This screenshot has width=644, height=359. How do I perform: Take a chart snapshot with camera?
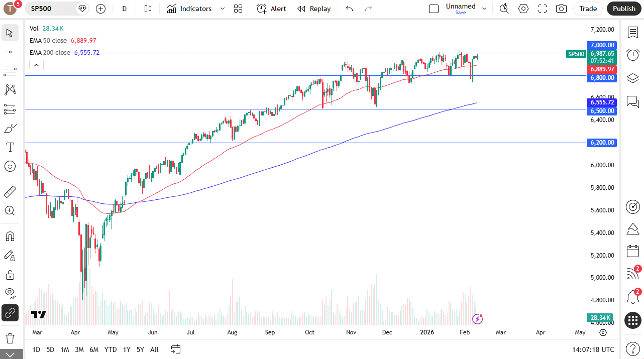coord(561,9)
